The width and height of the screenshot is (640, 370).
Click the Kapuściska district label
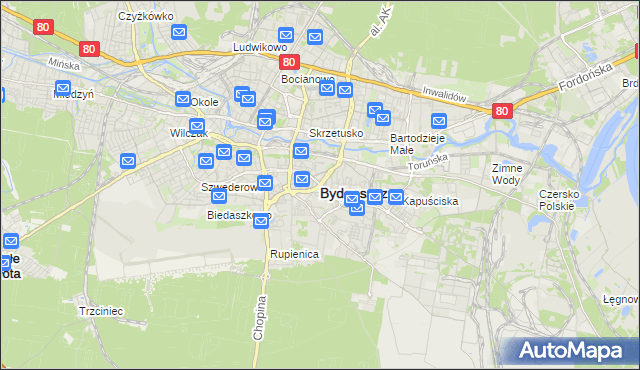click(x=431, y=201)
